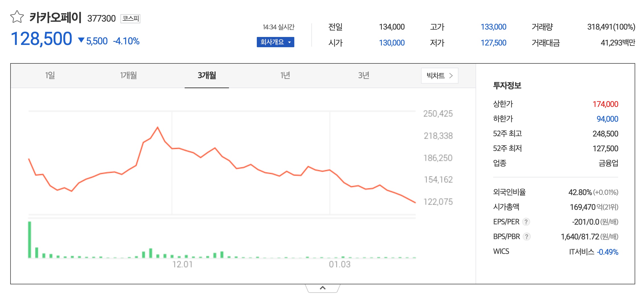Click the 외국인비율 value 42.80%
Image resolution: width=644 pixels, height=298 pixels.
[x=580, y=192]
